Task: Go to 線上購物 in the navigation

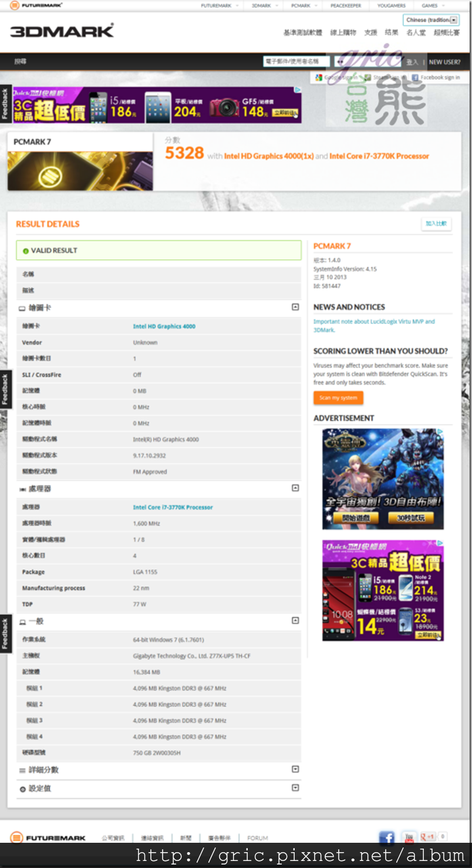Action: (344, 33)
